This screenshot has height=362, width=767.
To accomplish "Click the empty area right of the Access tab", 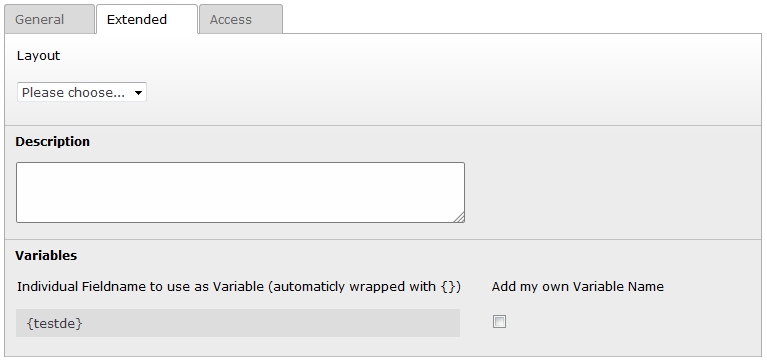I will [x=523, y=19].
